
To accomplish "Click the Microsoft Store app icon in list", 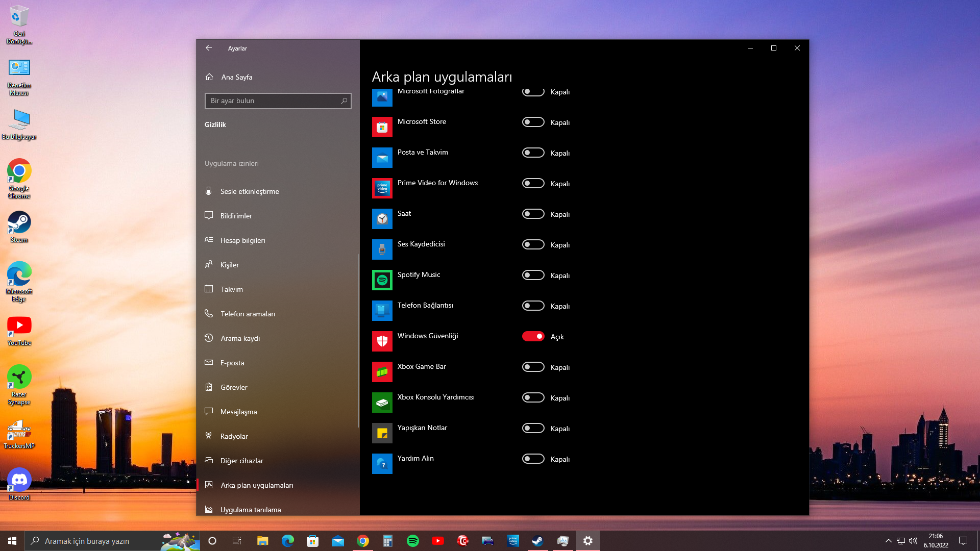I will (x=382, y=127).
